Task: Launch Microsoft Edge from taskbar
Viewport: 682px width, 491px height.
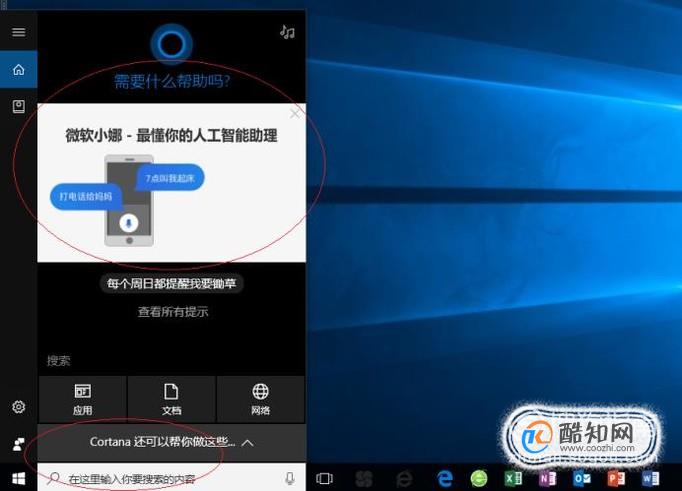Action: click(445, 479)
